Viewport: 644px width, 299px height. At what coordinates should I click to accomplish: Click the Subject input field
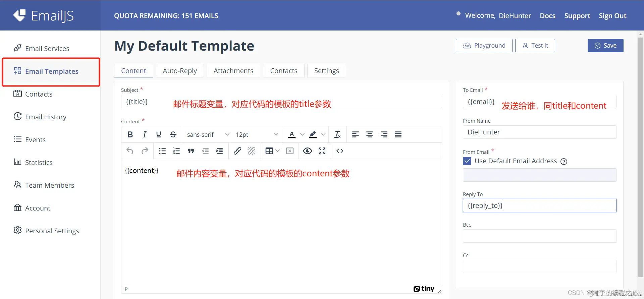281,102
